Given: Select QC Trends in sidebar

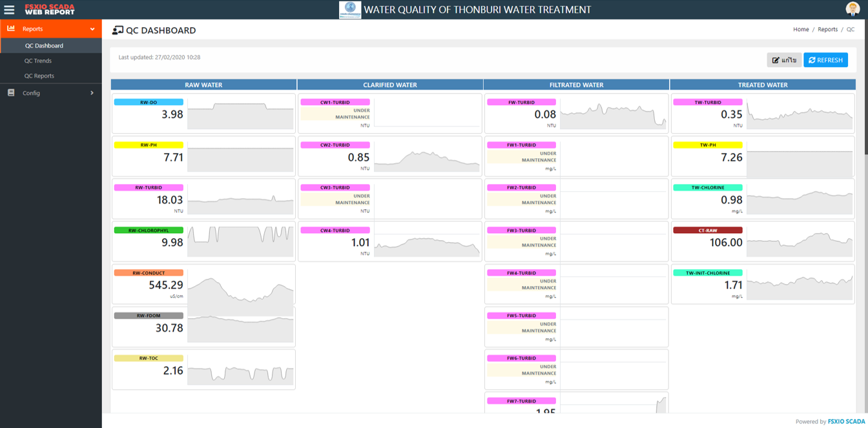Looking at the screenshot, I should [38, 61].
